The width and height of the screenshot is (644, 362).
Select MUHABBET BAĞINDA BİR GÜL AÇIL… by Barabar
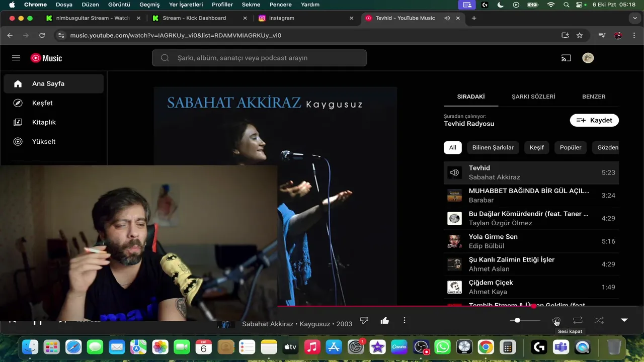point(531,196)
